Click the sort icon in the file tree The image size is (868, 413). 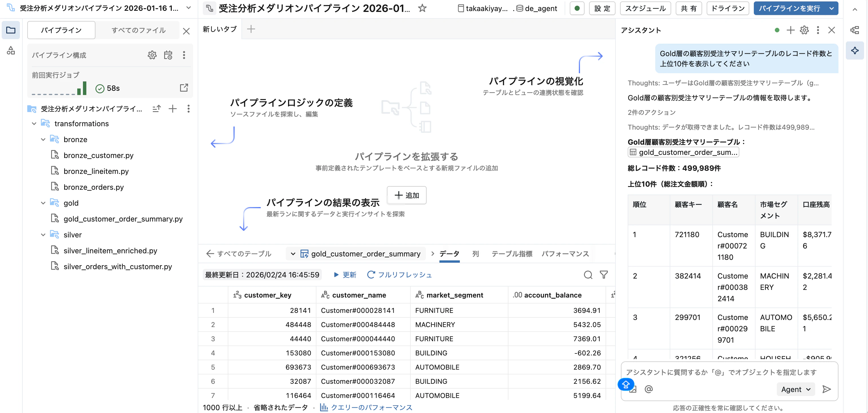click(x=156, y=109)
